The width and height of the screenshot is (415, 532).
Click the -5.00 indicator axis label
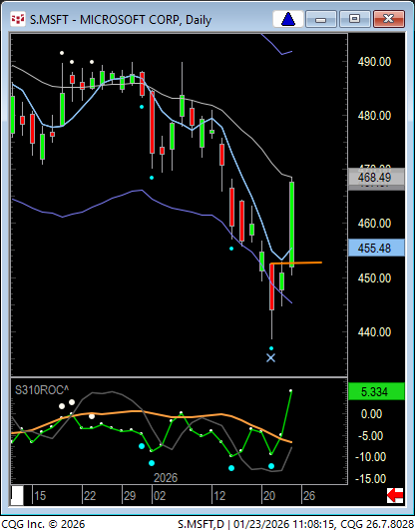tap(370, 436)
